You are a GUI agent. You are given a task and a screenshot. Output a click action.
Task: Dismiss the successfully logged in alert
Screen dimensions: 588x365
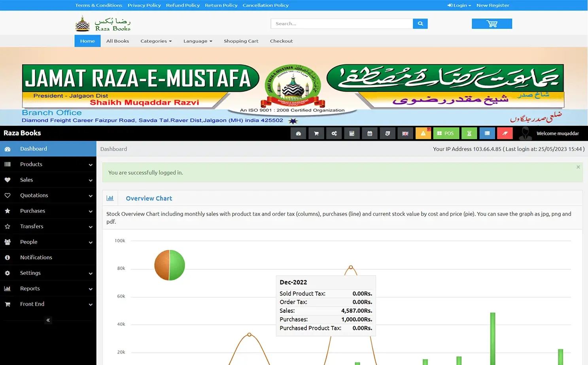578,167
